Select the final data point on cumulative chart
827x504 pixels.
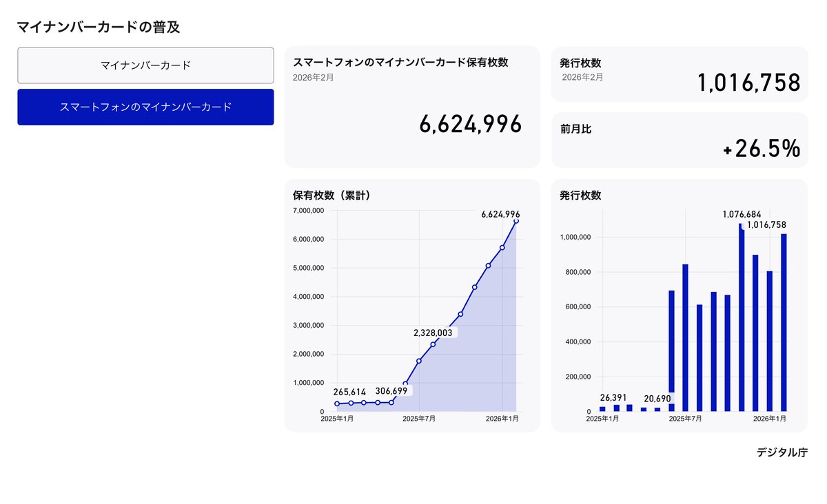coord(515,222)
